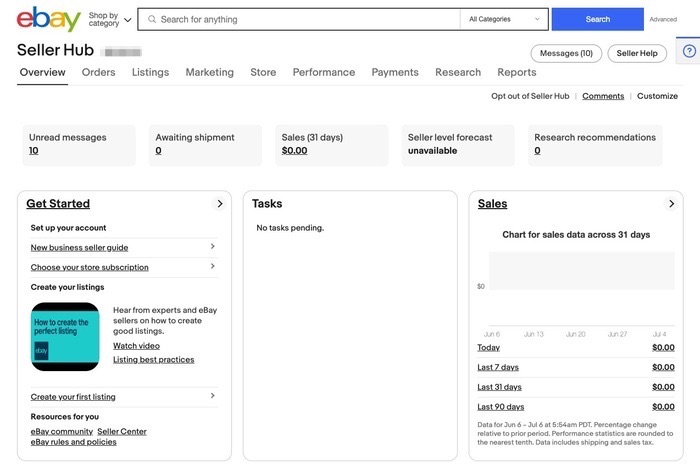Viewport: 700px width, 471px height.
Task: Expand New business seller guide chevron
Action: click(213, 247)
